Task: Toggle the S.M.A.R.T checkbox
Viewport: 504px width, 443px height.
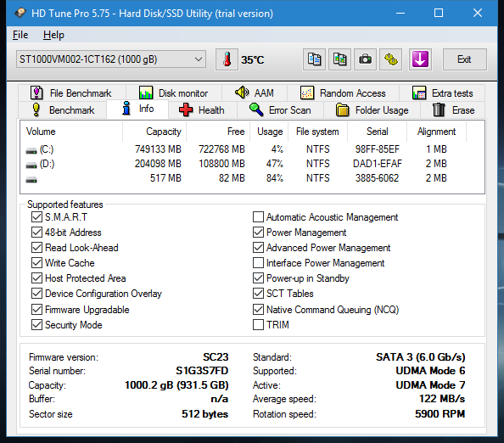Action: point(36,217)
